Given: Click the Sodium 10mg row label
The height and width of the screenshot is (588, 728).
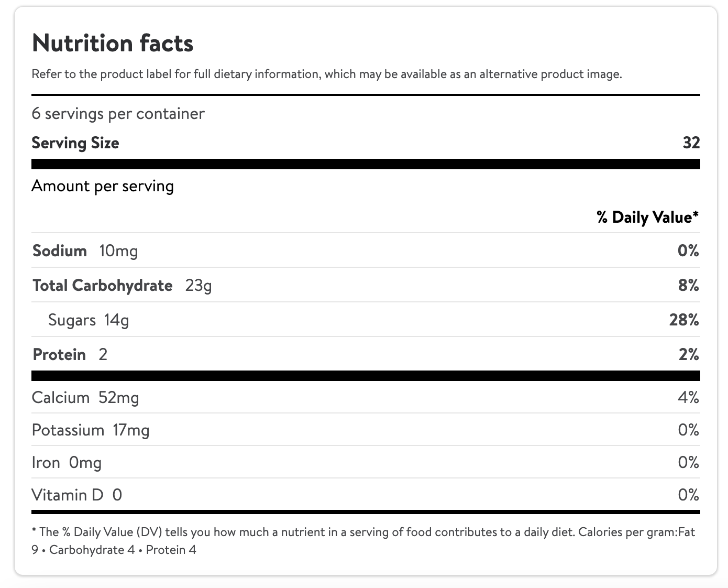Looking at the screenshot, I should point(85,251).
